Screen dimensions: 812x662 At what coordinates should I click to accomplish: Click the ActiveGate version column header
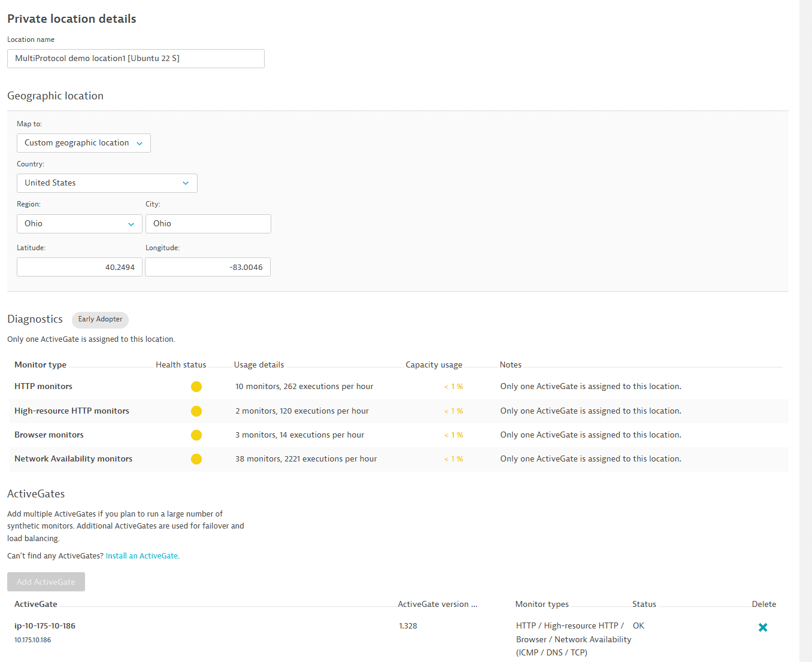coord(438,604)
